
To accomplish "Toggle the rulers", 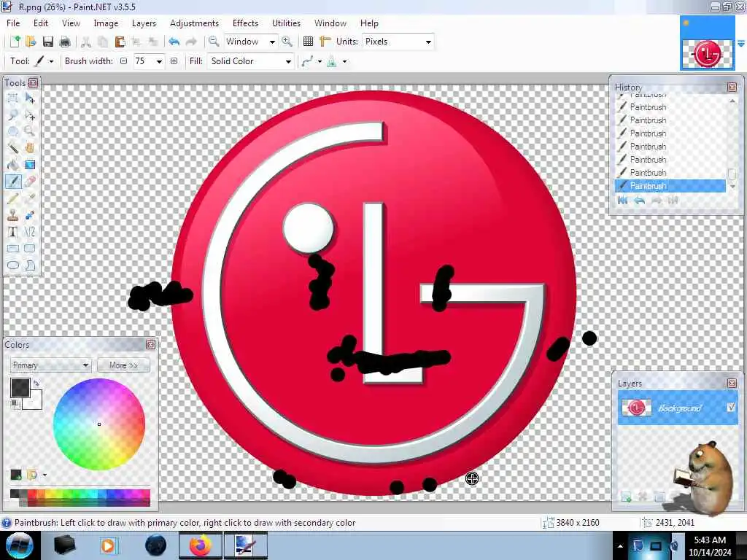I will (x=325, y=42).
